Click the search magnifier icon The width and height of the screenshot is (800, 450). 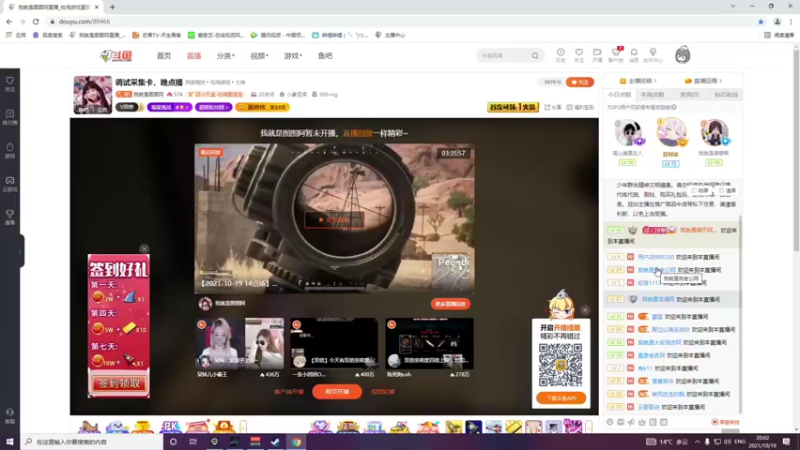click(535, 56)
